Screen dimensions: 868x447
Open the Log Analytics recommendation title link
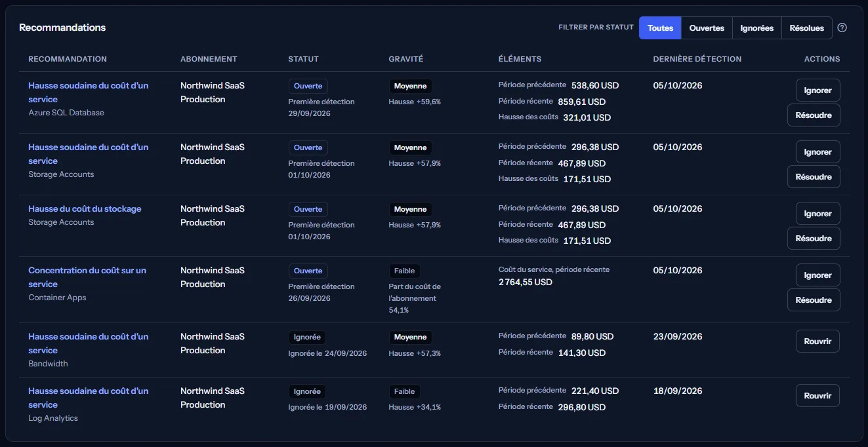coord(89,398)
